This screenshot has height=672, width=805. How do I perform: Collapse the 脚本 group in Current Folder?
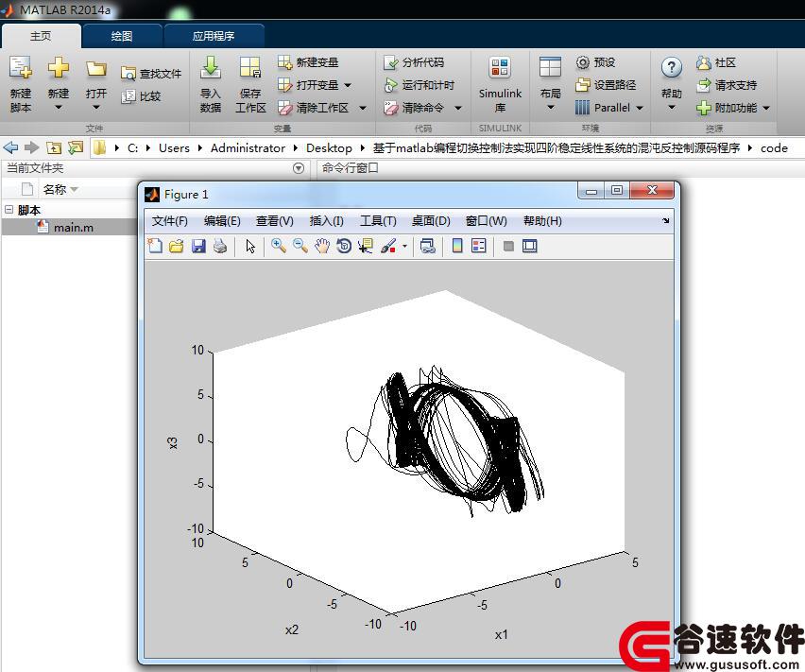[x=9, y=210]
